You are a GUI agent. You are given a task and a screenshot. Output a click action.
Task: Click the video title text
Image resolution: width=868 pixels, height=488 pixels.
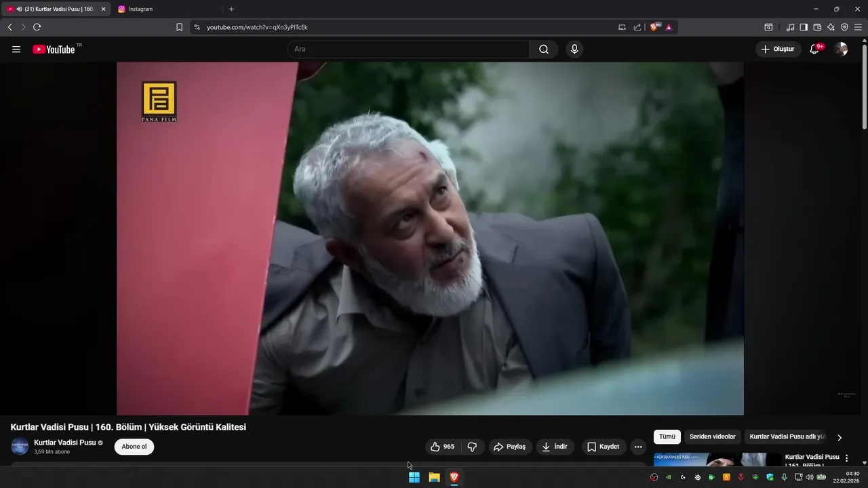(128, 427)
